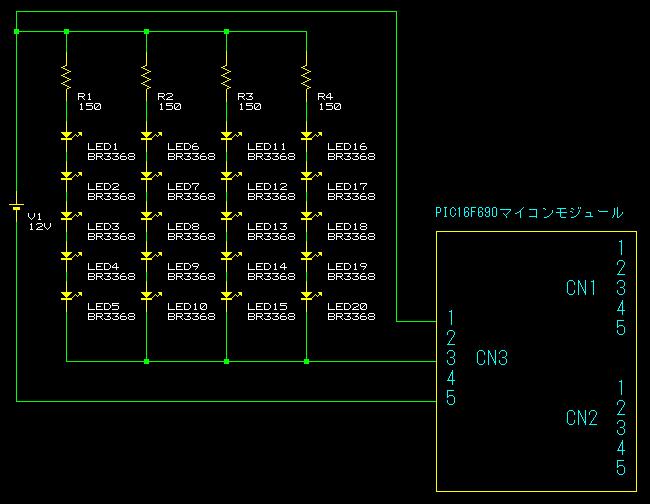The width and height of the screenshot is (650, 504).
Task: Select the LED3 diode symbol
Action: [70, 216]
